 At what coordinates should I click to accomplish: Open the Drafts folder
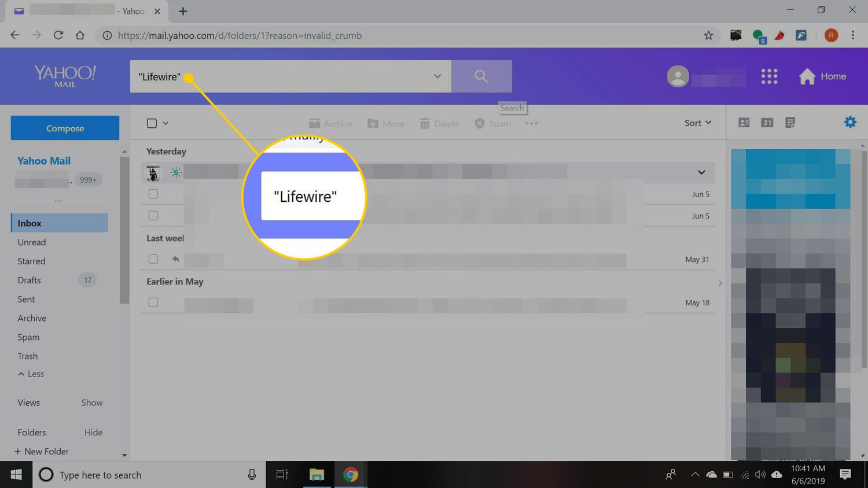pos(29,280)
